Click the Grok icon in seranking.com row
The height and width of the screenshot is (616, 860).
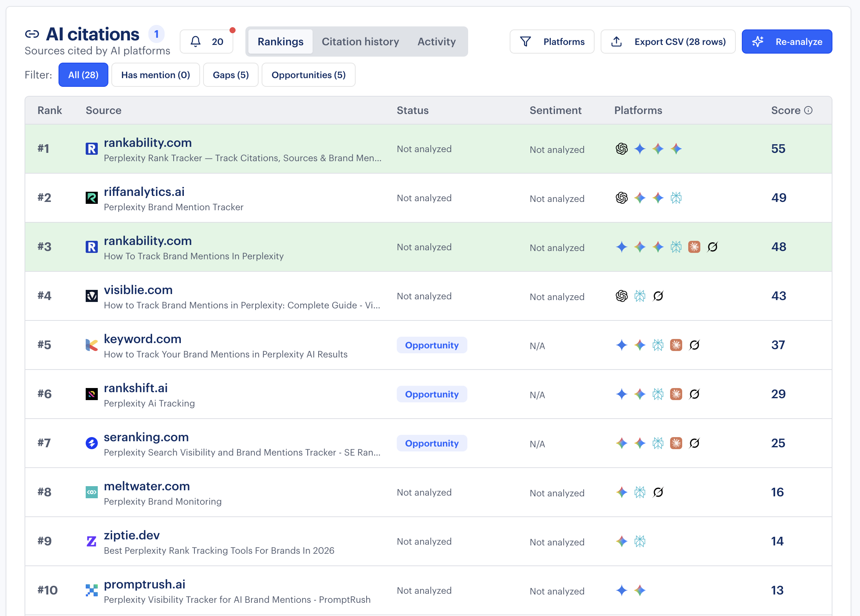pos(694,443)
